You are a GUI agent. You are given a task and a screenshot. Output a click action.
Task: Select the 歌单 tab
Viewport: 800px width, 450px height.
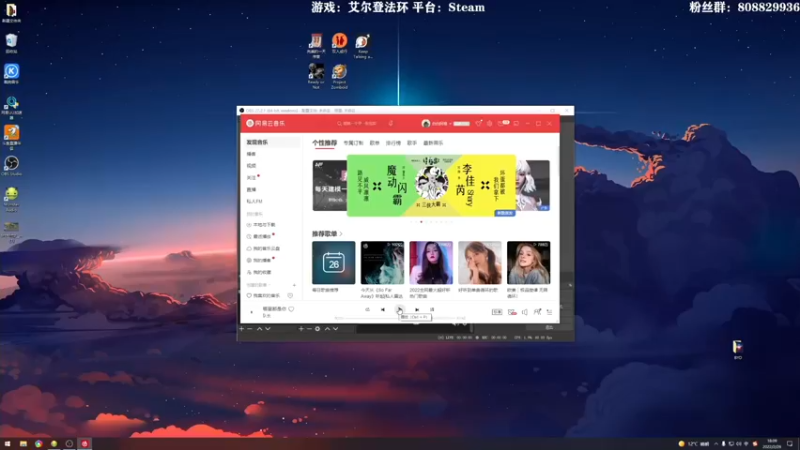[x=374, y=143]
